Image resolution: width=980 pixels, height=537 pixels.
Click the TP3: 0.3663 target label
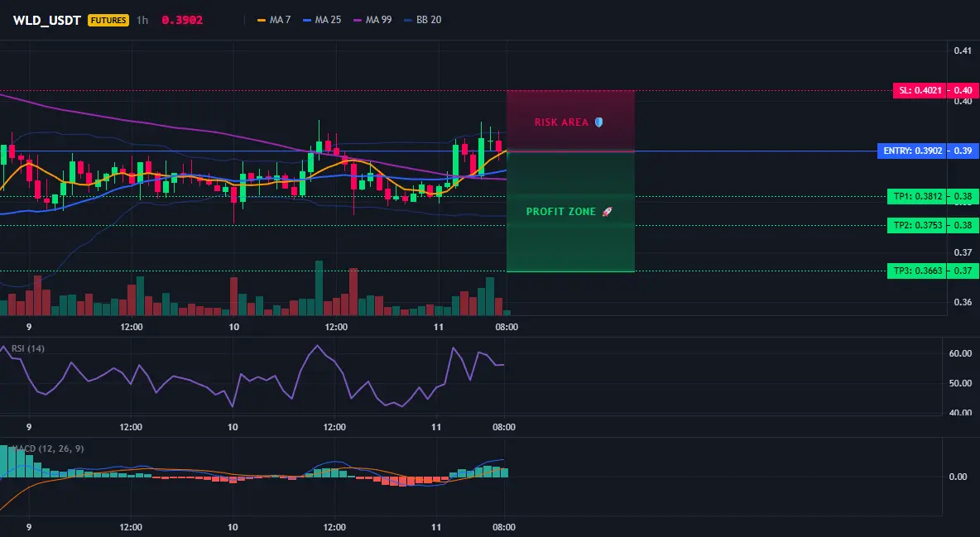pyautogui.click(x=917, y=271)
